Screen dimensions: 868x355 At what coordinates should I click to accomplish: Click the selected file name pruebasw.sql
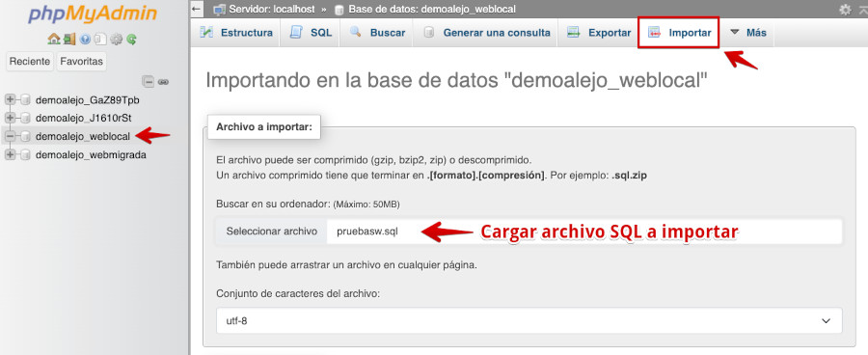coord(367,232)
